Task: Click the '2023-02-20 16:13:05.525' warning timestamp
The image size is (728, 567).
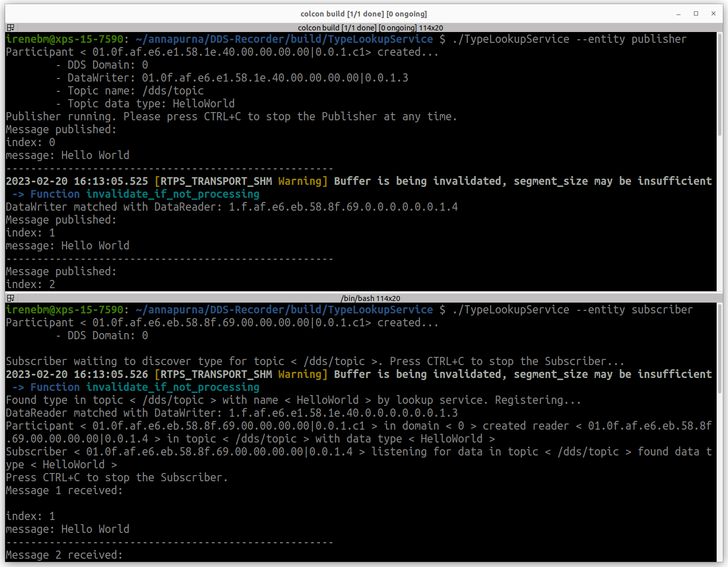Action: 77,181
